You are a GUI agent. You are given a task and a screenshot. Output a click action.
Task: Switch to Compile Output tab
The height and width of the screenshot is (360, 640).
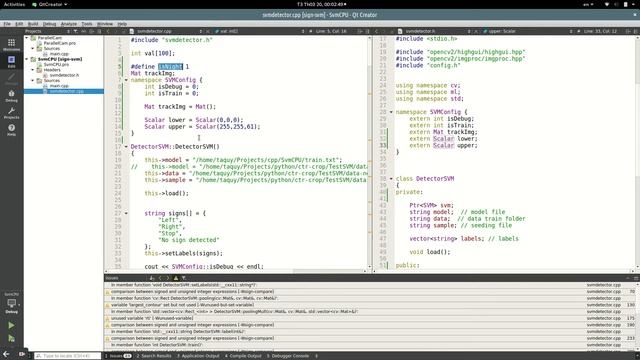243,356
